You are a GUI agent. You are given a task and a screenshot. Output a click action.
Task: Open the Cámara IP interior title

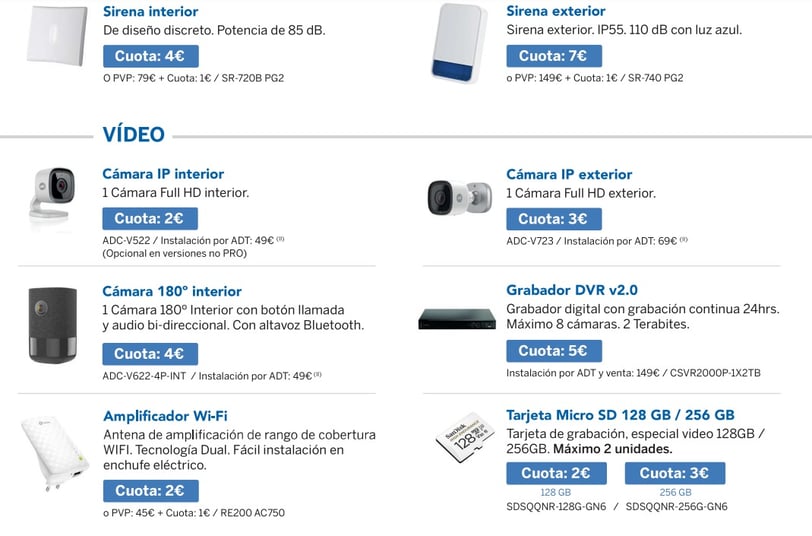click(163, 174)
